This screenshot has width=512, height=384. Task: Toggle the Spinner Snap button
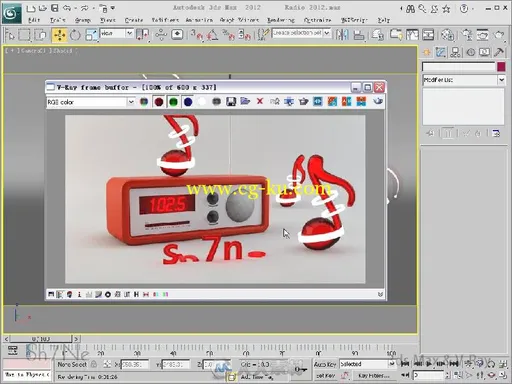click(x=245, y=35)
